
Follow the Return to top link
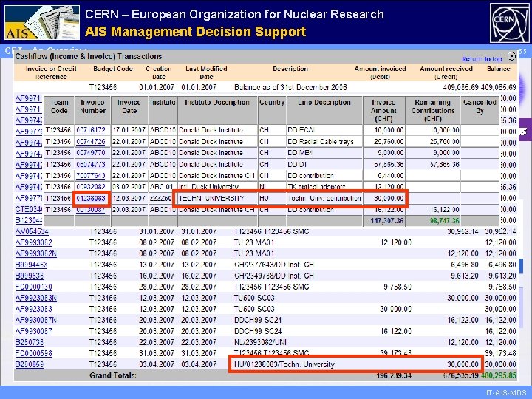click(x=482, y=59)
